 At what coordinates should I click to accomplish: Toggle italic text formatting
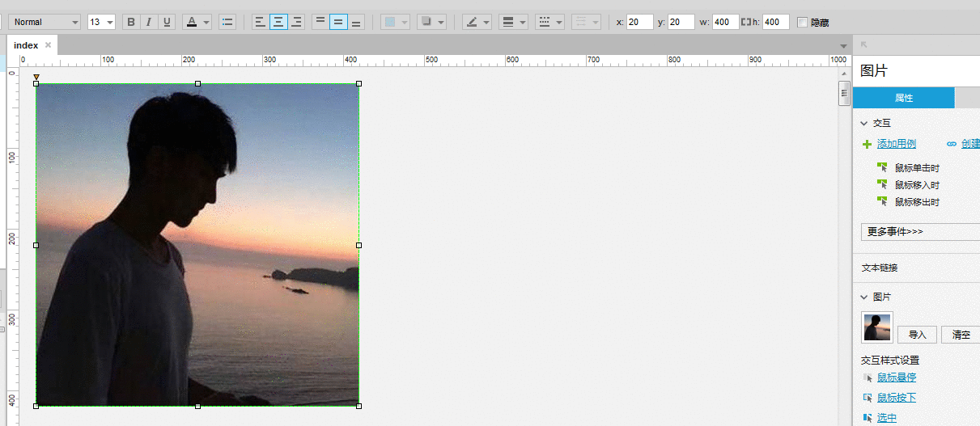pyautogui.click(x=149, y=22)
